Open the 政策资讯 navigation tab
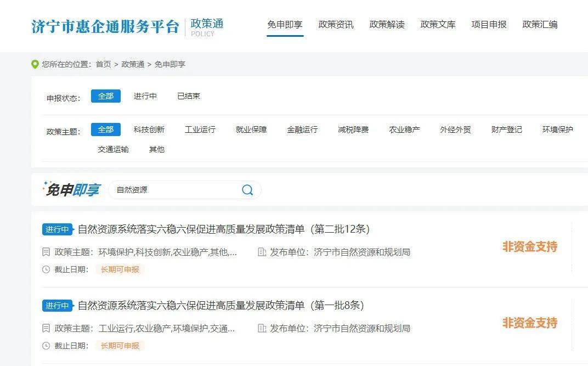 [336, 25]
